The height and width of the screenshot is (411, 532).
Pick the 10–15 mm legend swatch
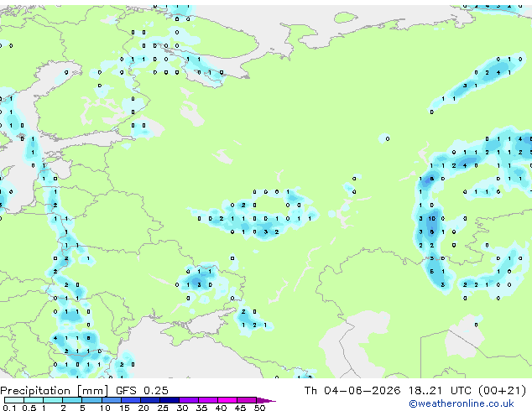pos(111,400)
